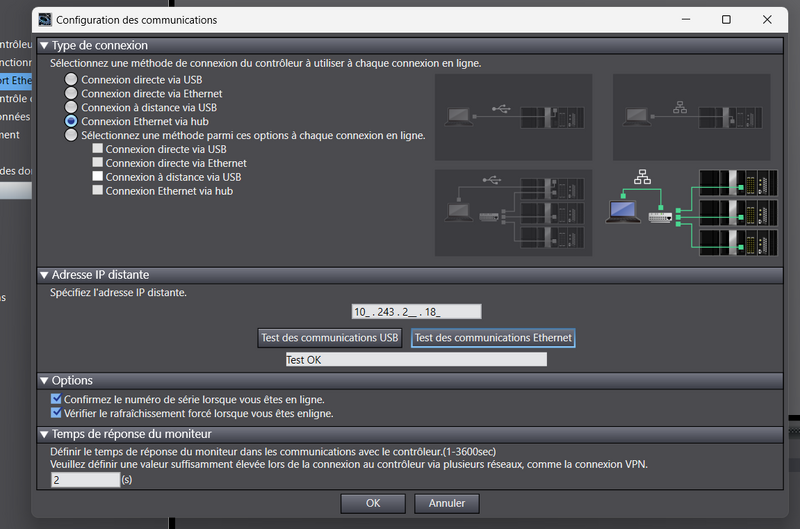This screenshot has width=800, height=529.
Task: Select 'Connexion directe via Ethernet' radio button
Action: tap(71, 93)
